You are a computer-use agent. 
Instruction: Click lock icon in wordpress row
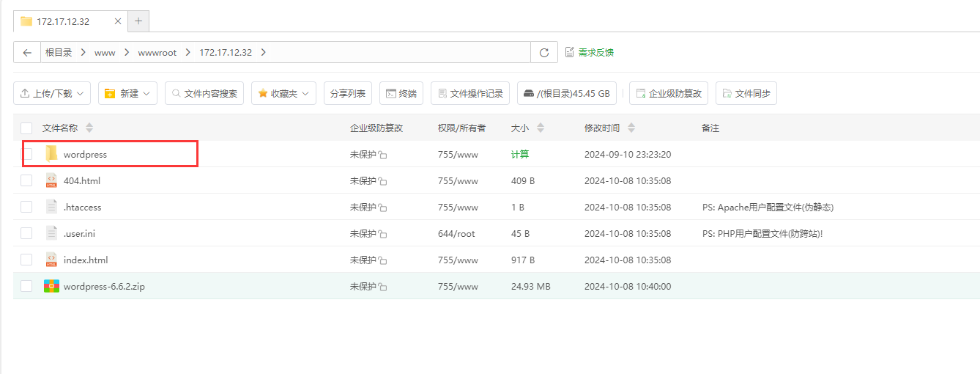(x=382, y=155)
